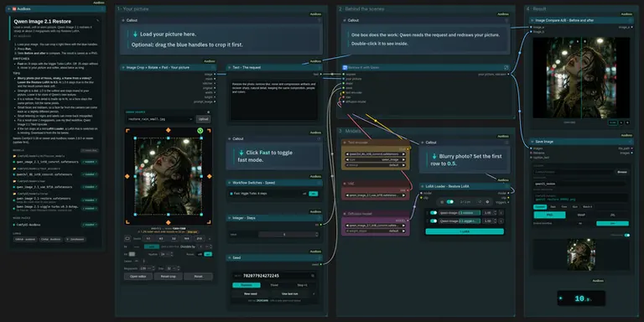Select Fixed seed mode

pyautogui.click(x=274, y=285)
